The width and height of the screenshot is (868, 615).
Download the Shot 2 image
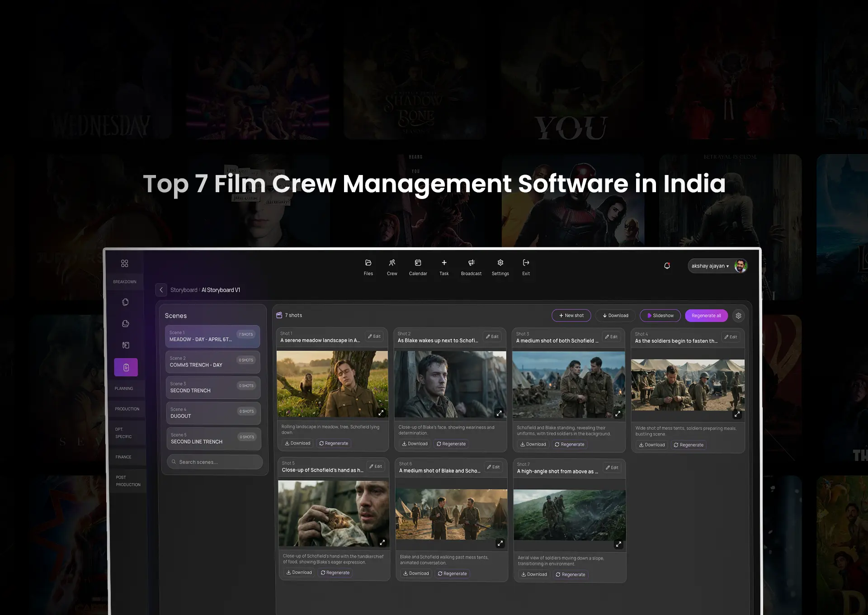(415, 444)
